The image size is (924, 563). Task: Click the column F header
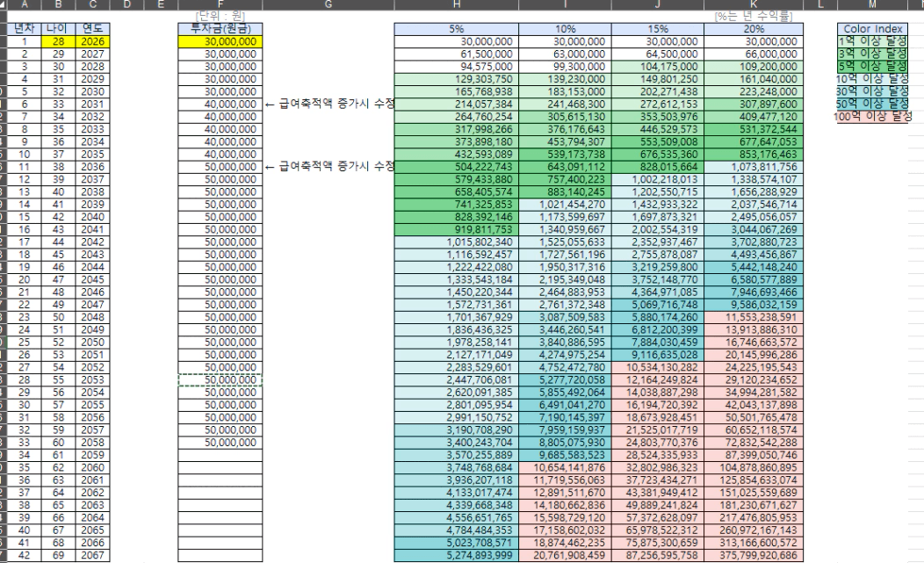219,5
